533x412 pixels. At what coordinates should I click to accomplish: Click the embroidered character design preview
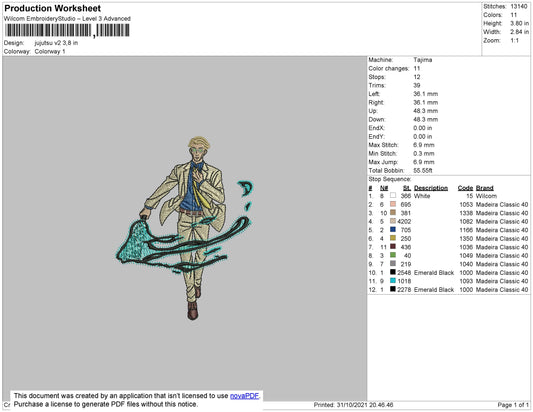(184, 228)
